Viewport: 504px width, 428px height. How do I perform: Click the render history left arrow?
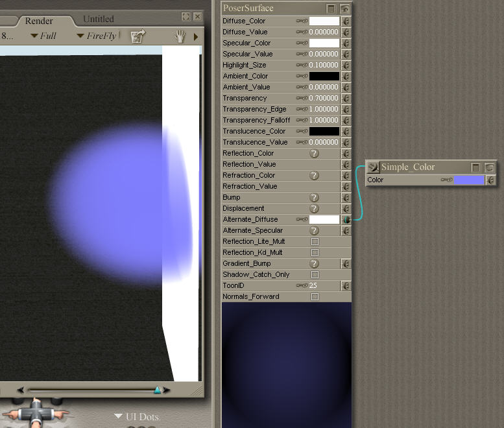point(21,390)
